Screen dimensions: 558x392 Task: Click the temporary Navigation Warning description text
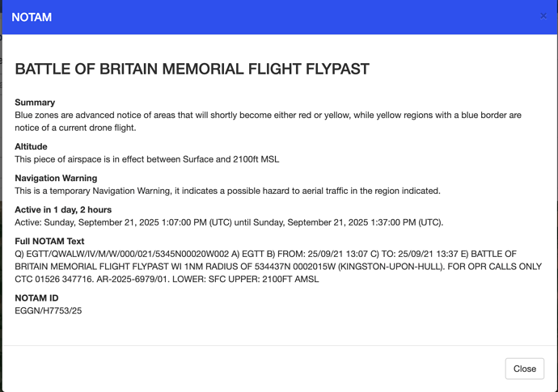point(227,191)
